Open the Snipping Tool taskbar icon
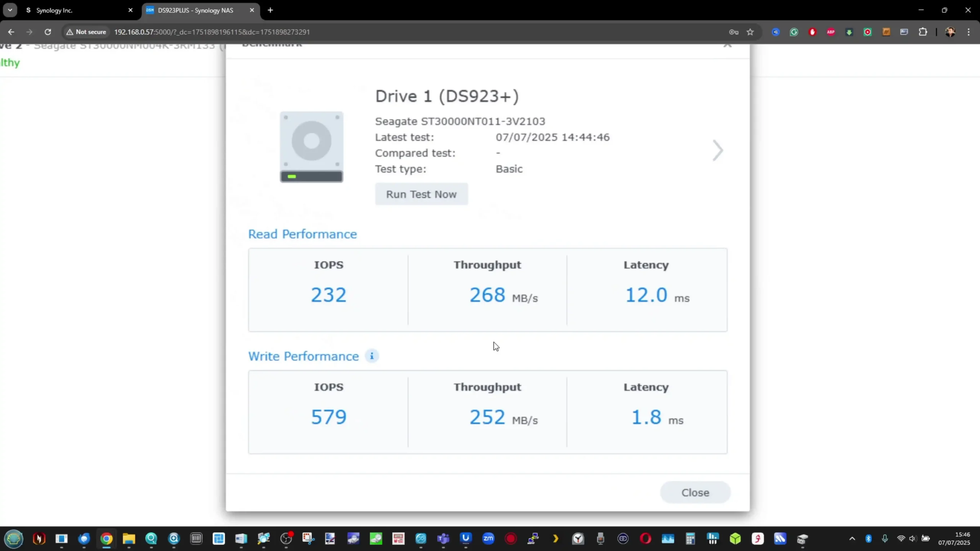 [309, 539]
